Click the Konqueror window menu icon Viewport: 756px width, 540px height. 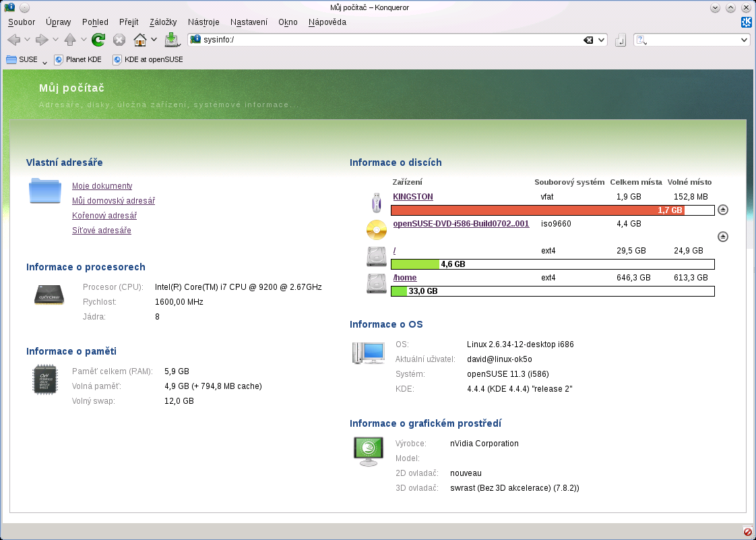9,7
